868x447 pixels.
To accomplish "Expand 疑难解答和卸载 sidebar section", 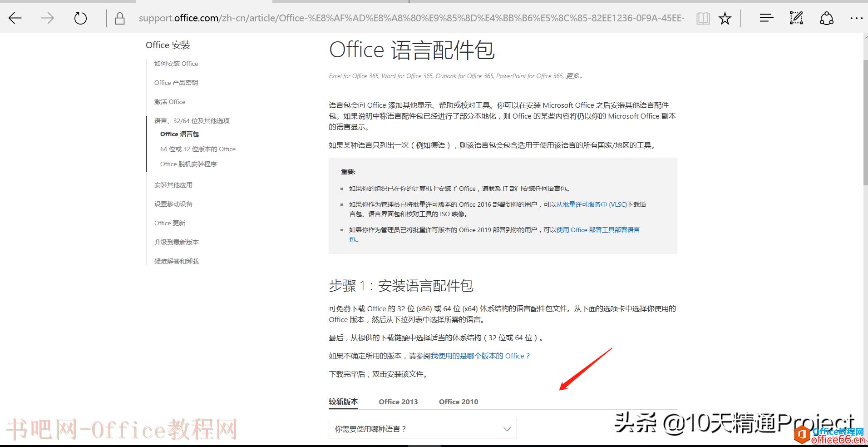I will pos(177,261).
